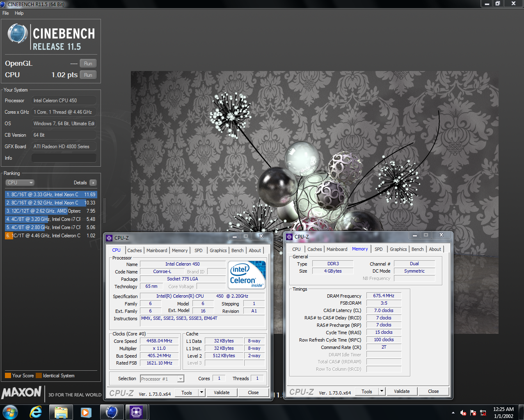Switch to Mainboard tab in left CPU-Z
This screenshot has width=524, height=420.
pos(157,250)
